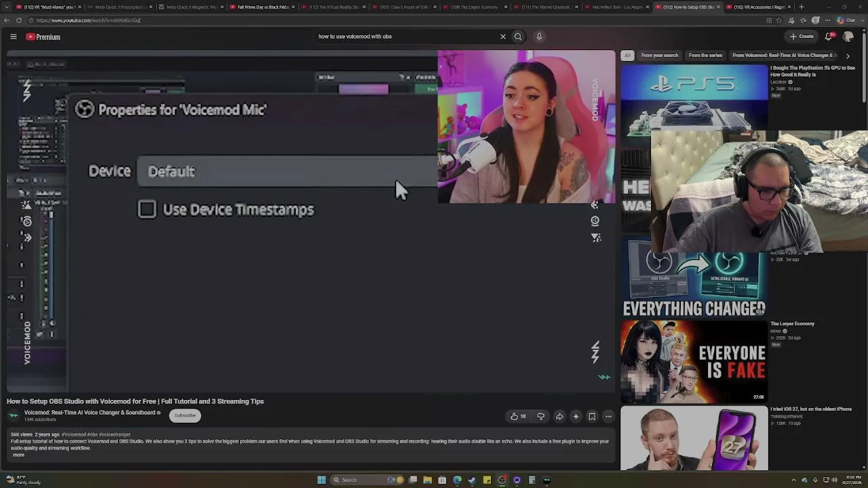Open the account avatar menu

point(848,37)
